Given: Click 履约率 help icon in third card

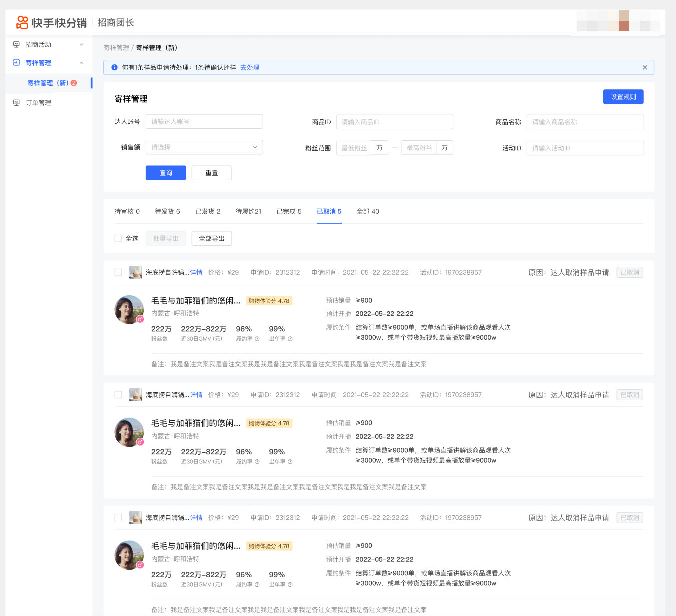Looking at the screenshot, I should [x=257, y=585].
